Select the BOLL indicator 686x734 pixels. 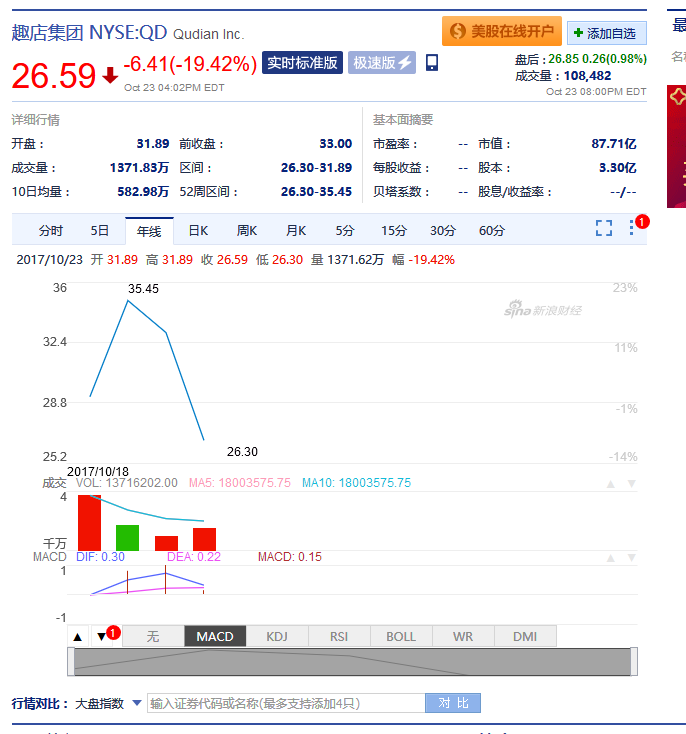[x=401, y=637]
